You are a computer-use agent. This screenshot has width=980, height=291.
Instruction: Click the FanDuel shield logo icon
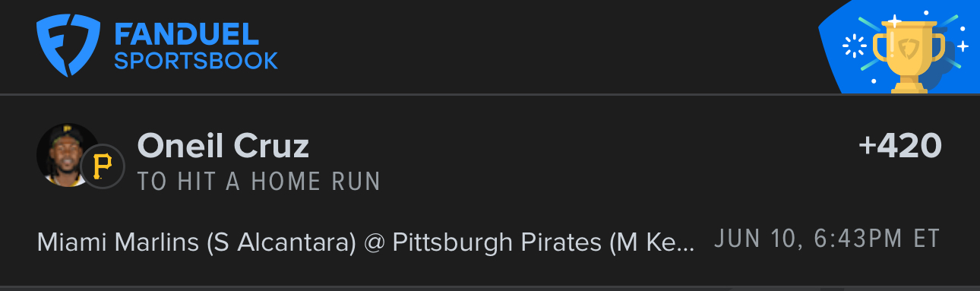[x=69, y=46]
